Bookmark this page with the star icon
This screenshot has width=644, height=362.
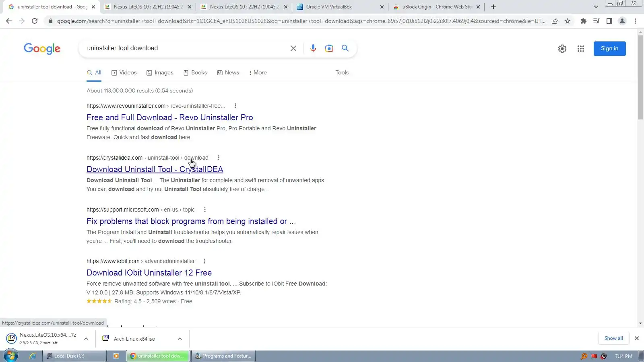pos(568,21)
